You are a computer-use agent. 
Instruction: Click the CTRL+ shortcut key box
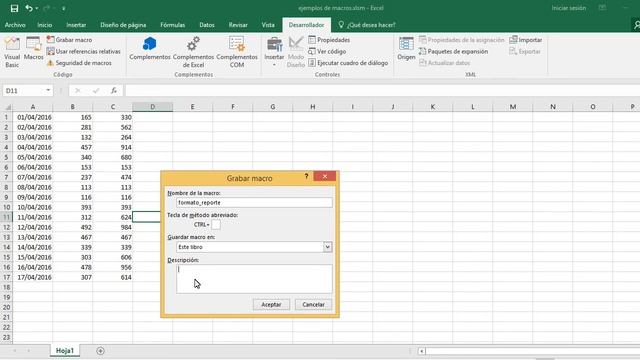coord(216,224)
